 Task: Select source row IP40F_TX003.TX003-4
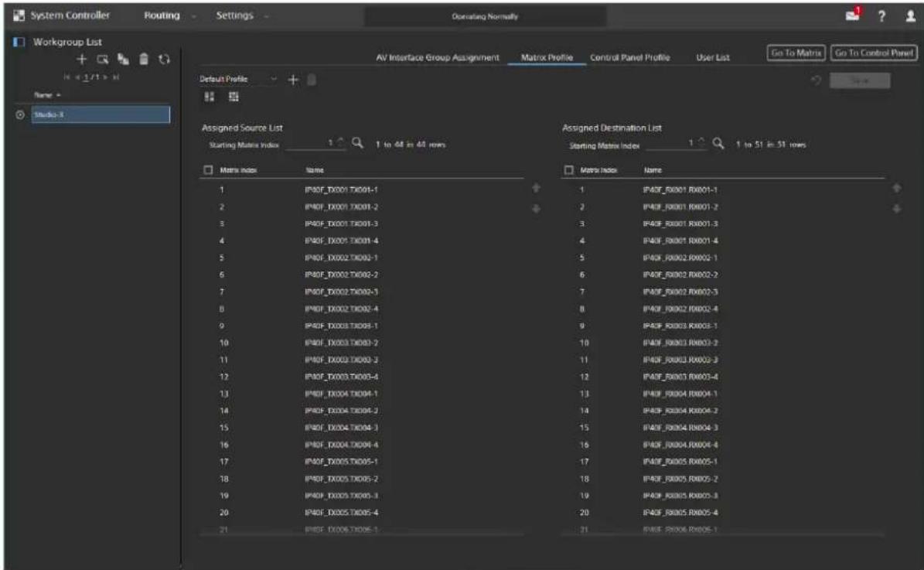[361, 377]
